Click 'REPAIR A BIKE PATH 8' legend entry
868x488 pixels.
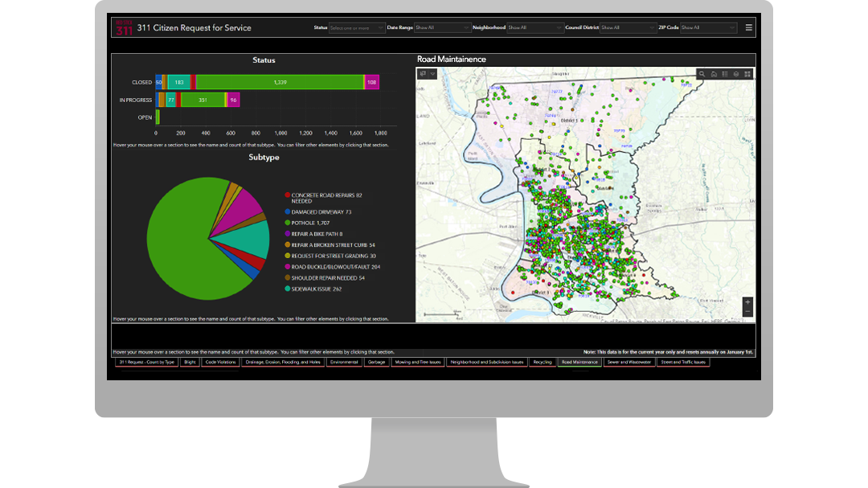314,234
